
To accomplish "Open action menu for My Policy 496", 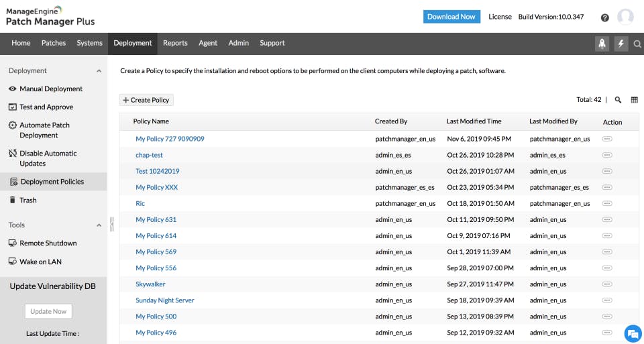I will (606, 333).
